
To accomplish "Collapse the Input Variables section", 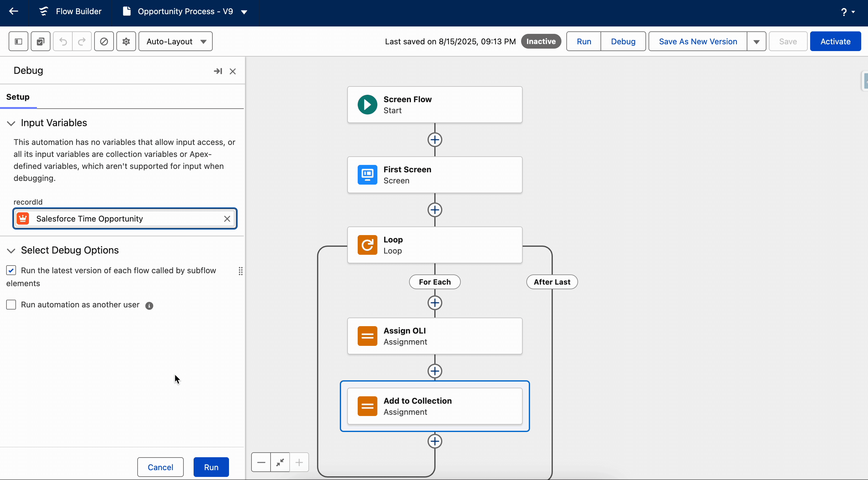I will click(11, 123).
